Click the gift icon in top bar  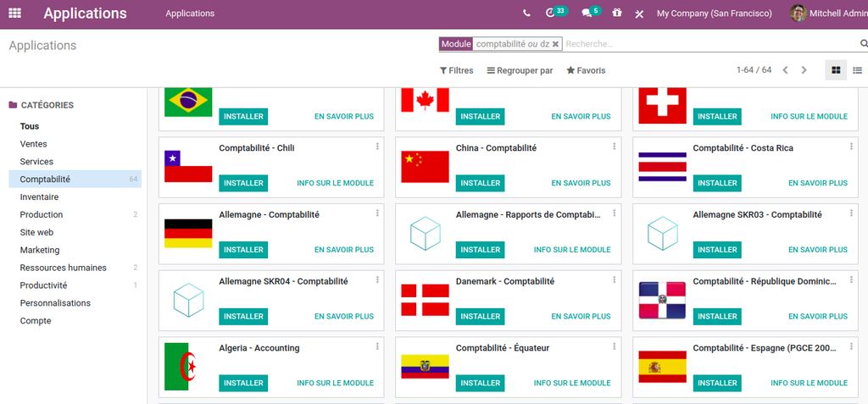point(617,14)
